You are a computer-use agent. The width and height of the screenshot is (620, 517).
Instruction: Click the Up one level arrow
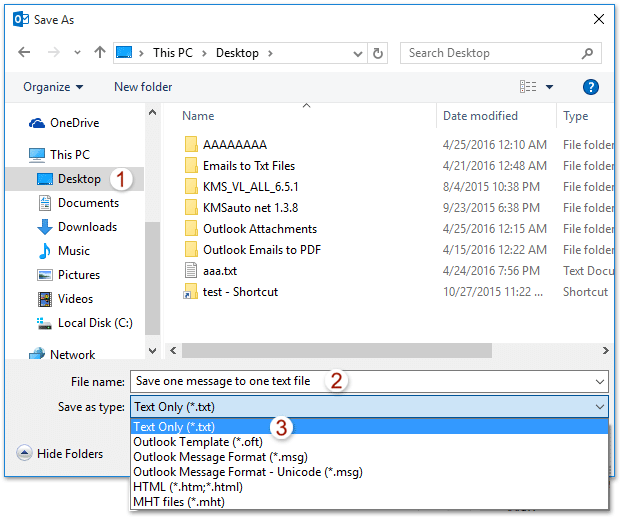pyautogui.click(x=100, y=53)
